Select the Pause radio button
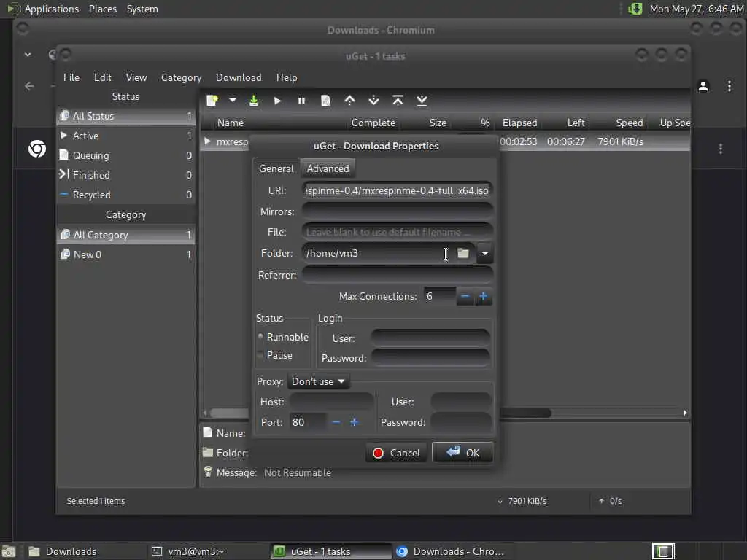This screenshot has height=560, width=747. pos(275,355)
